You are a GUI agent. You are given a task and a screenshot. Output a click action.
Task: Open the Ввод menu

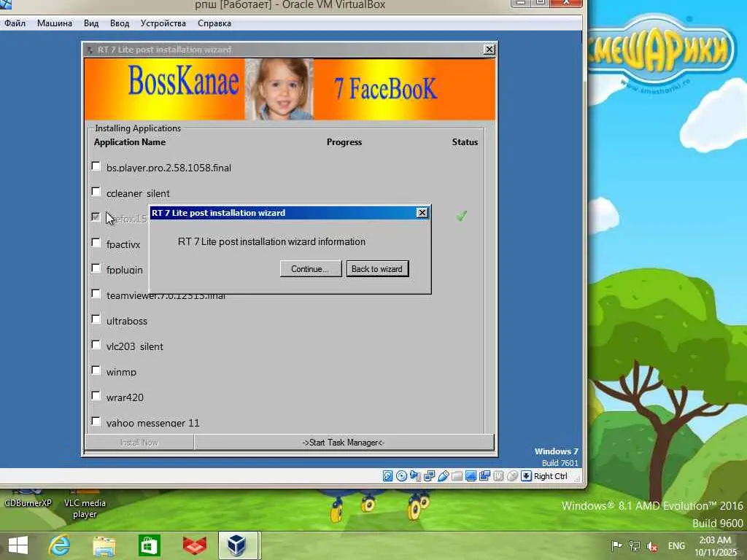point(120,23)
